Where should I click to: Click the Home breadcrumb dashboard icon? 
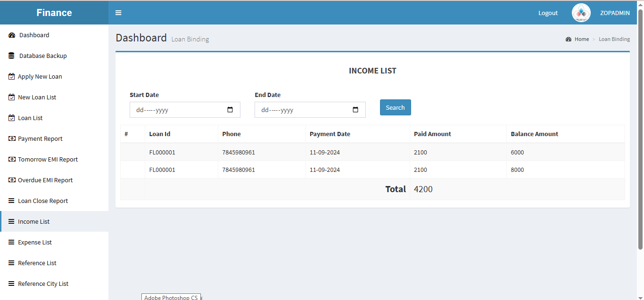[569, 40]
